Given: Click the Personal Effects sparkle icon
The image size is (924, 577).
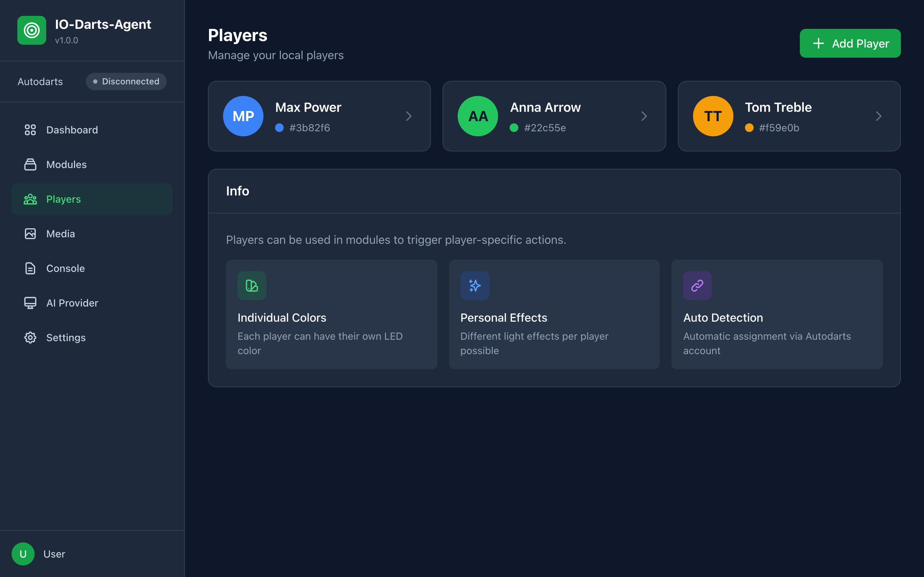Looking at the screenshot, I should (475, 286).
